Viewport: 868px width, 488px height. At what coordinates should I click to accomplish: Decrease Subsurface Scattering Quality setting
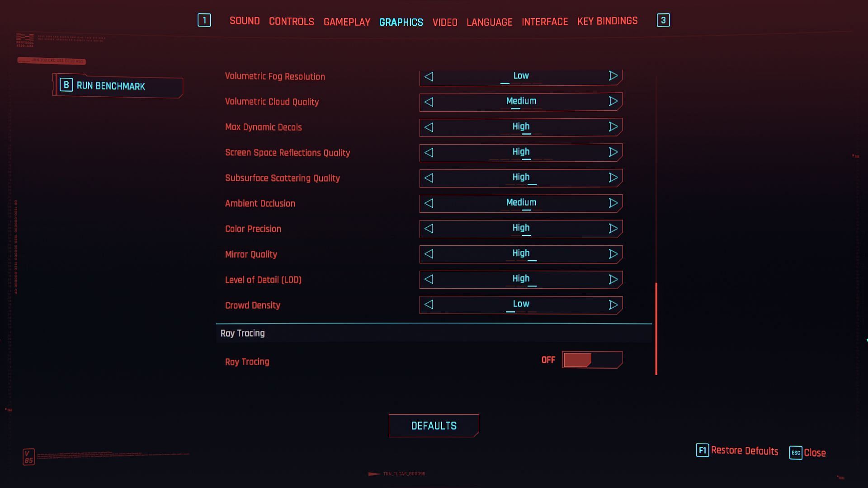(428, 178)
